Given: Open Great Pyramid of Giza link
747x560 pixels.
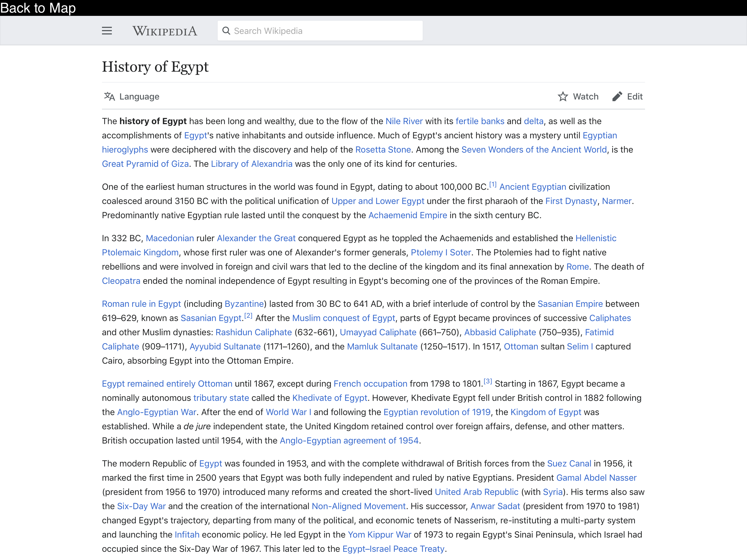Looking at the screenshot, I should [x=145, y=164].
